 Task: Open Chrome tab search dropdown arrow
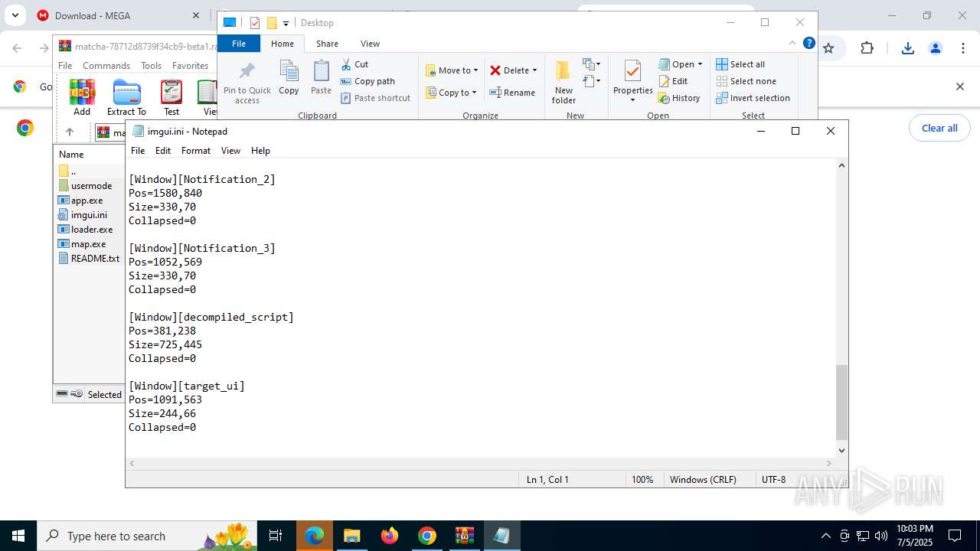(x=15, y=15)
